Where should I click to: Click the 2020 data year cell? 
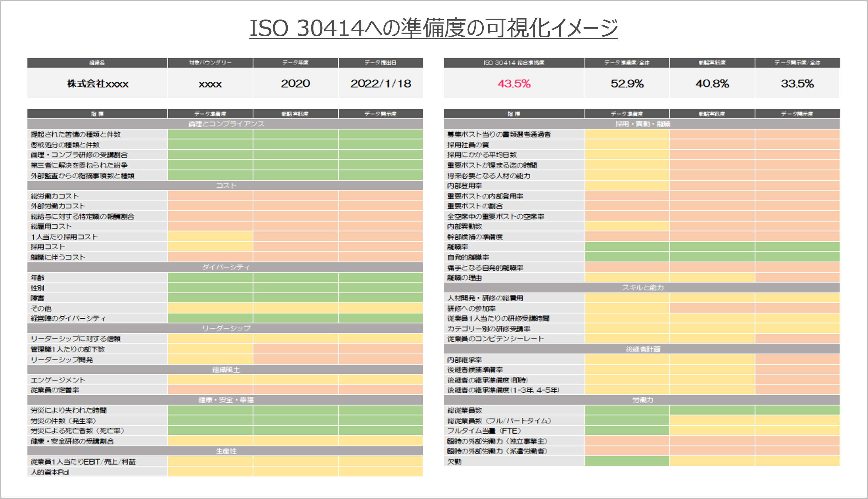coord(295,84)
